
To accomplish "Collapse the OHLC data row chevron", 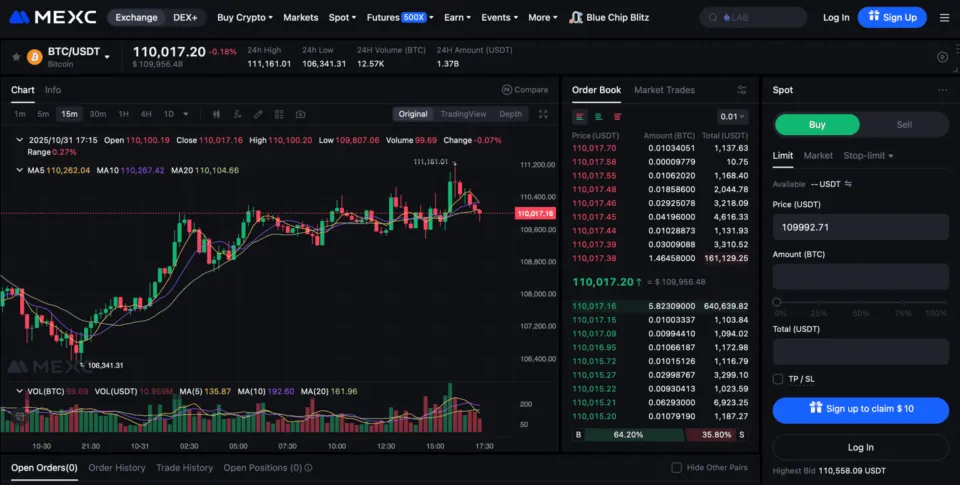I will (x=20, y=140).
